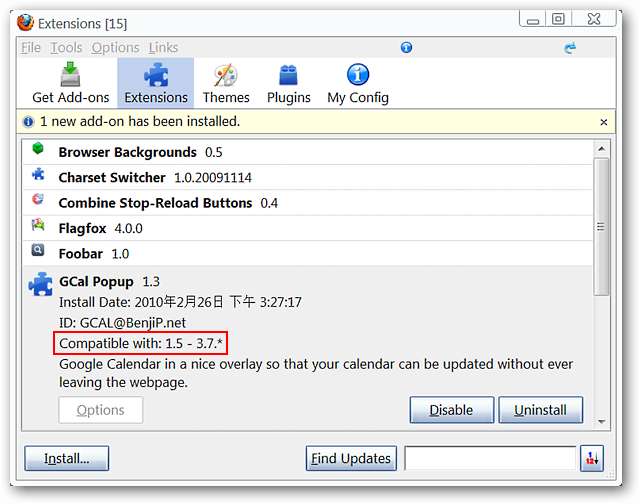Image resolution: width=640 pixels, height=504 pixels.
Task: Click the Compatible with: 1.5 - 3.7.* text
Action: pos(141,343)
